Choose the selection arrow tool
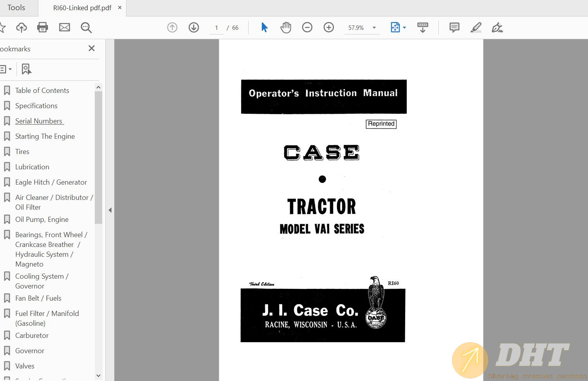588x381 pixels. [264, 27]
